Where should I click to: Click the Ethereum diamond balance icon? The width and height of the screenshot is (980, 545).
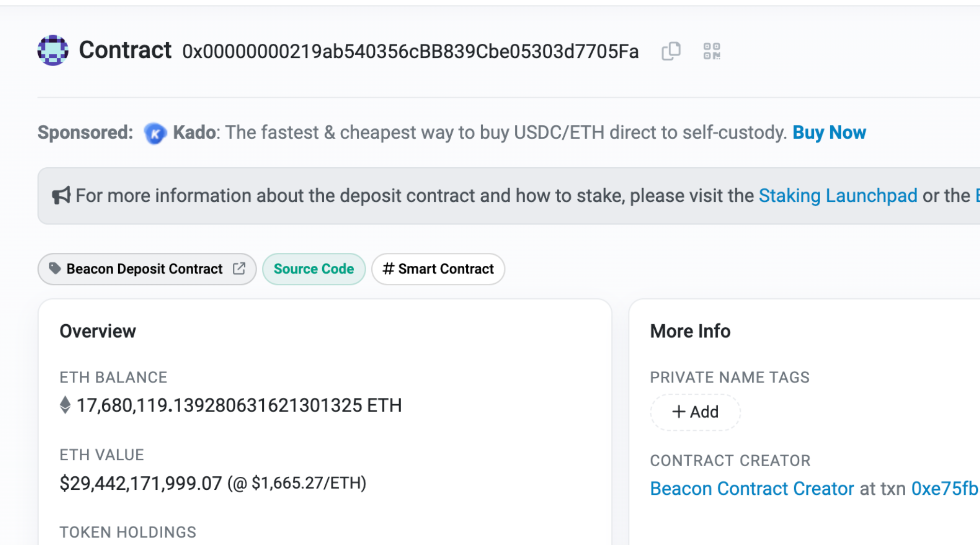[x=65, y=405]
